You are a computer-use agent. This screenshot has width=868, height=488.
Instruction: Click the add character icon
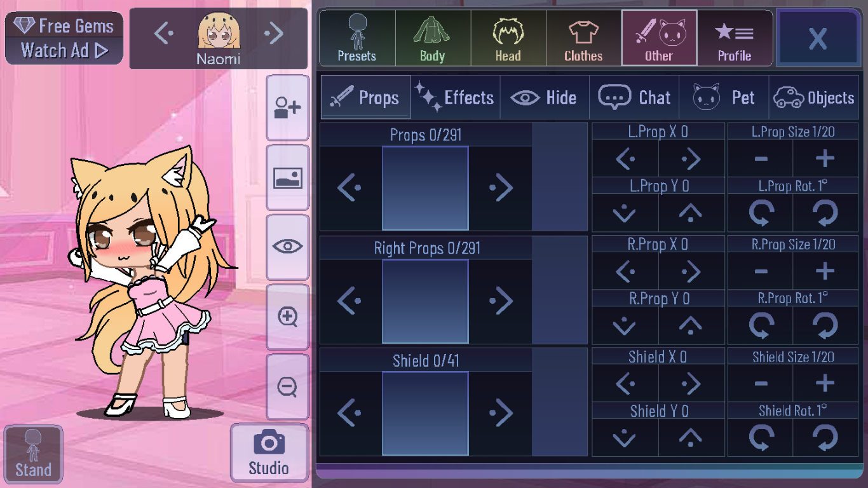pos(287,108)
